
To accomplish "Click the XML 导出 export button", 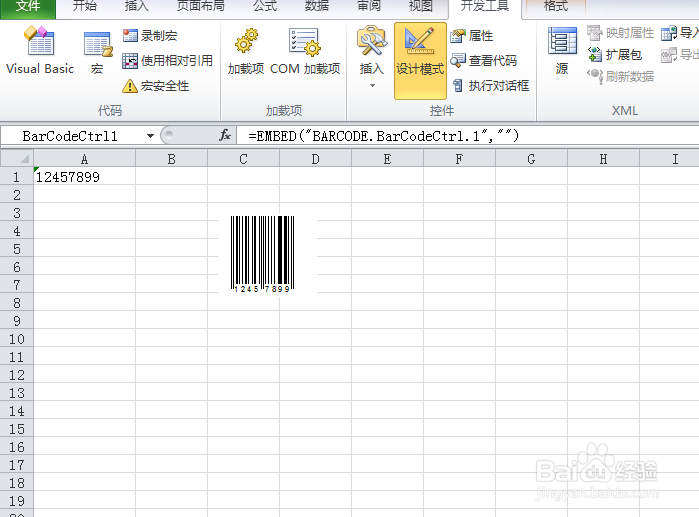I will point(679,55).
